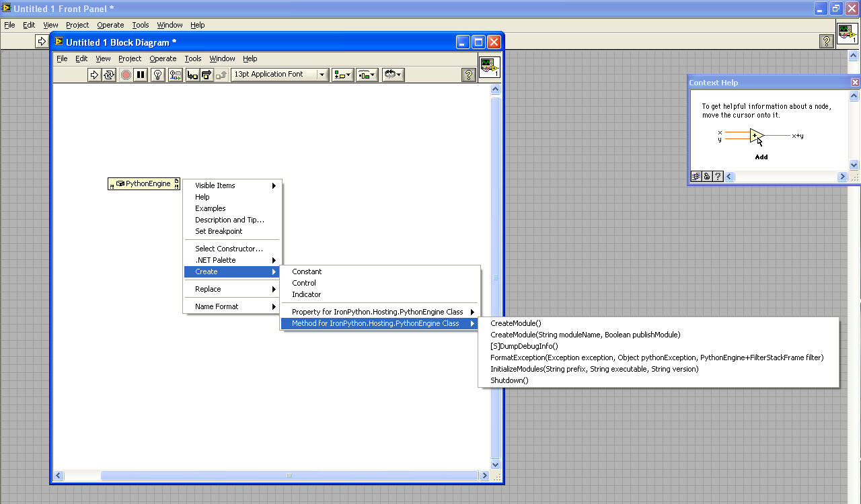Toggle Highlight Execution light bulb
This screenshot has width=861, height=504.
157,75
